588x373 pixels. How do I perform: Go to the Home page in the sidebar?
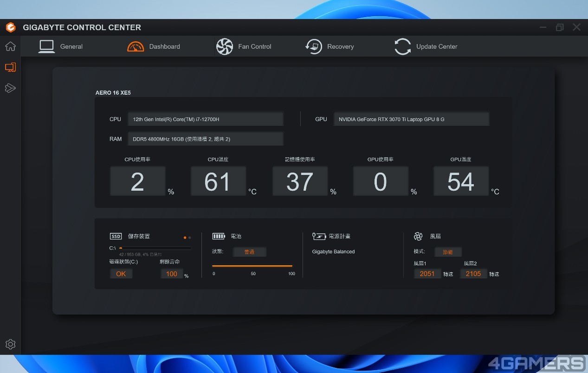pyautogui.click(x=10, y=46)
